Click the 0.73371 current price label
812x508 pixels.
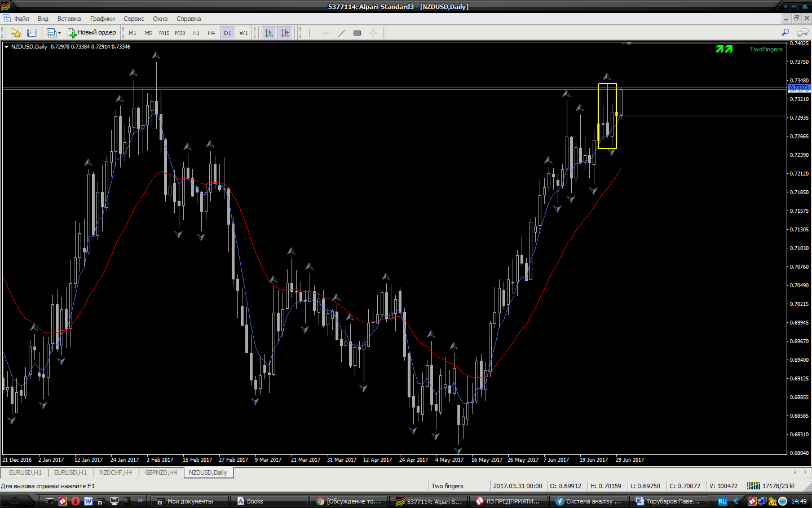tap(799, 88)
